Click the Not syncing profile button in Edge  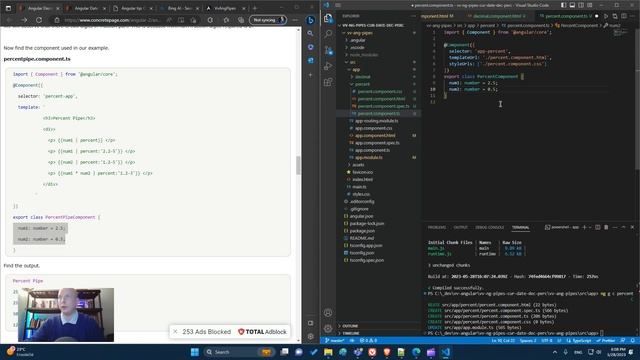(268, 20)
